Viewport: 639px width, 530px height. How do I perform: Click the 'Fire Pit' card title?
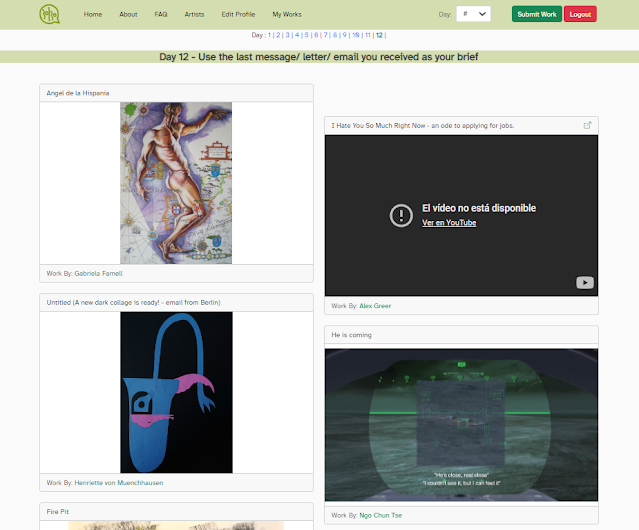coord(57,512)
